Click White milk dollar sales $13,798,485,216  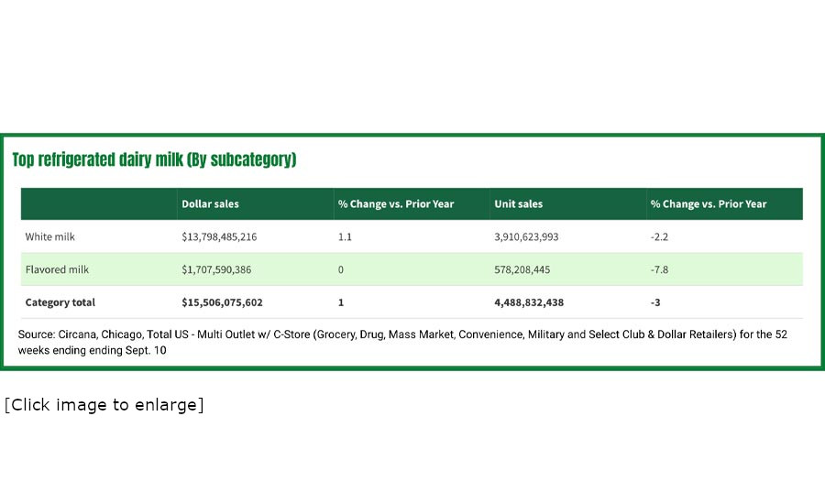(219, 237)
